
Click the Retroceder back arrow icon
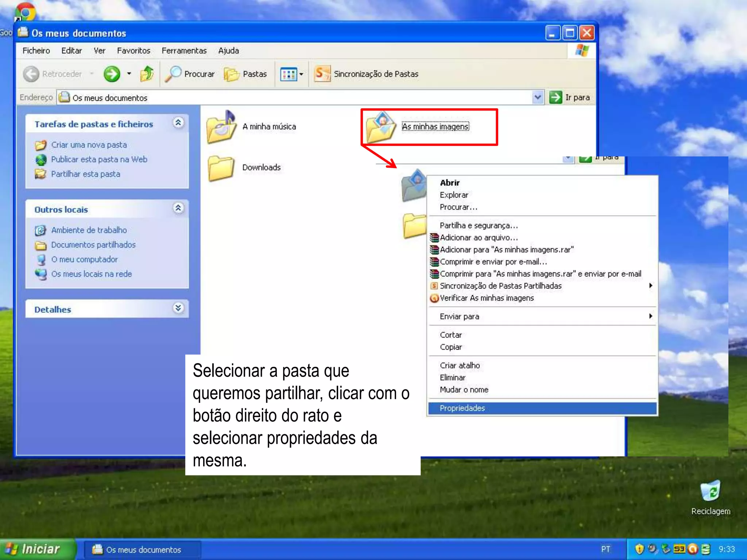click(x=31, y=74)
